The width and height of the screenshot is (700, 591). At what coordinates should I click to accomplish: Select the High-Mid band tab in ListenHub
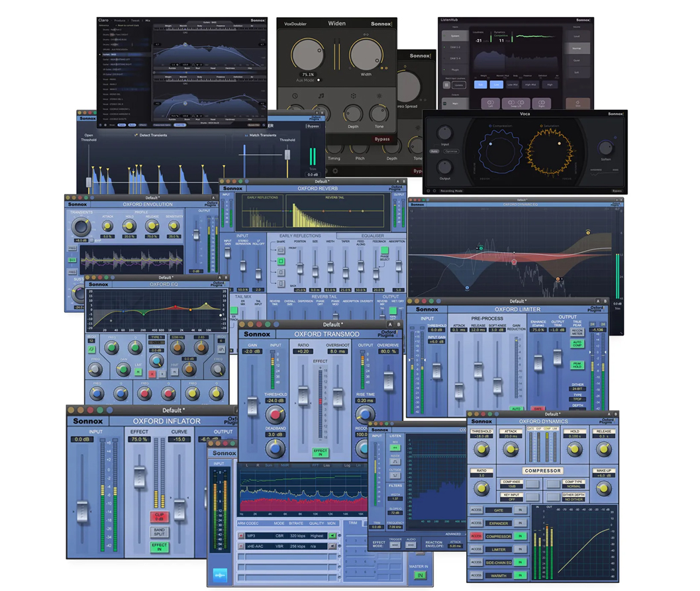point(530,84)
